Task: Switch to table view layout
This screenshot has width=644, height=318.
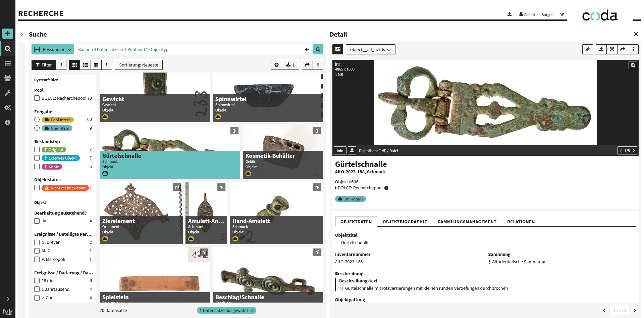Action: [x=96, y=65]
